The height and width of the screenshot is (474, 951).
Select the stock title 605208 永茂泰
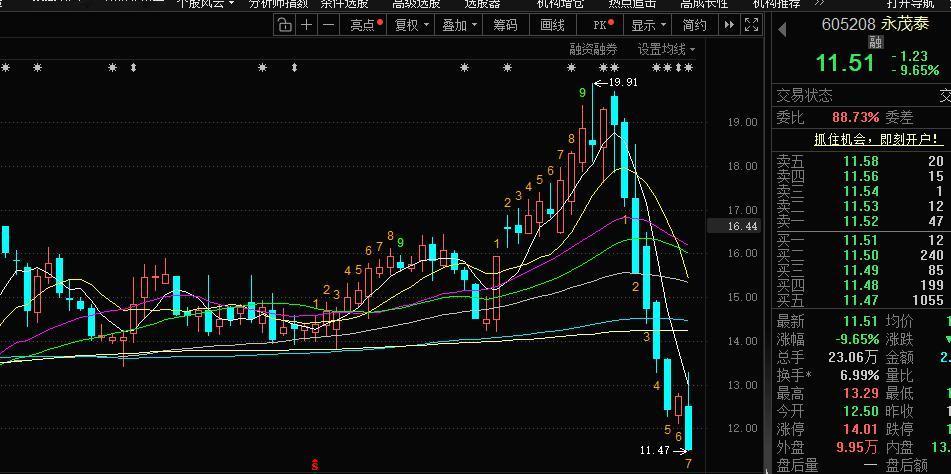(875, 24)
